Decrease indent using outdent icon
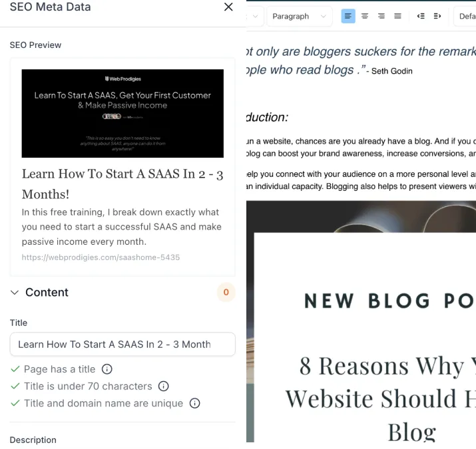Viewport: 476px width, 449px height. 421,16
